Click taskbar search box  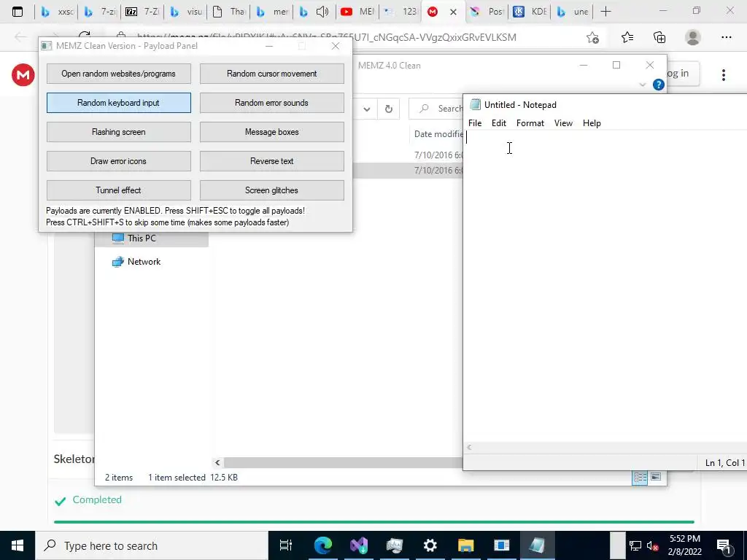point(152,545)
